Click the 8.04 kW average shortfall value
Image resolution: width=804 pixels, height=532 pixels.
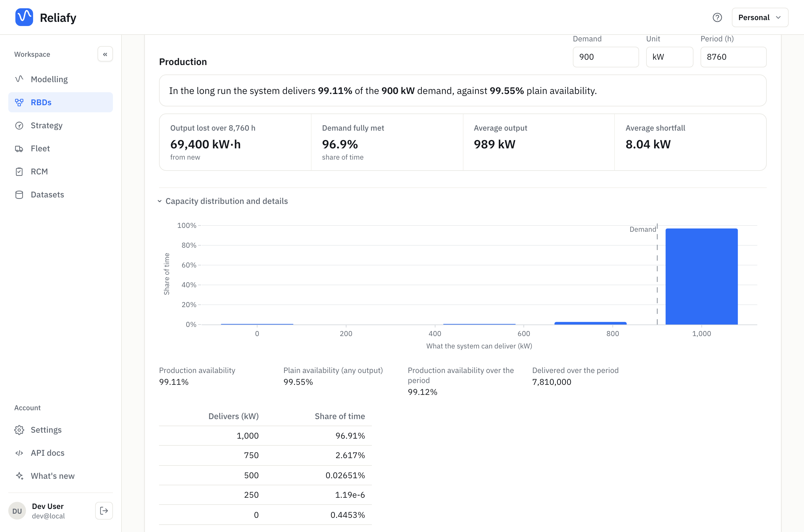(648, 145)
